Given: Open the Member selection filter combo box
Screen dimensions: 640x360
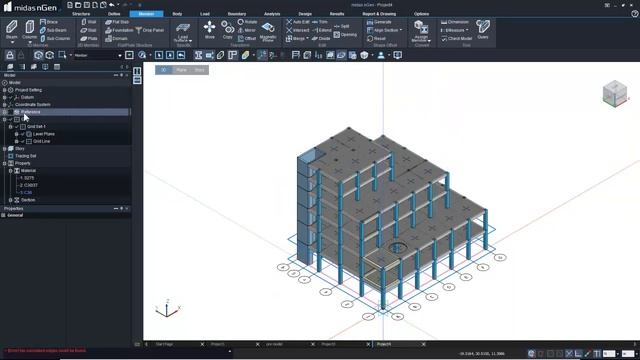Looking at the screenshot, I should coord(98,55).
